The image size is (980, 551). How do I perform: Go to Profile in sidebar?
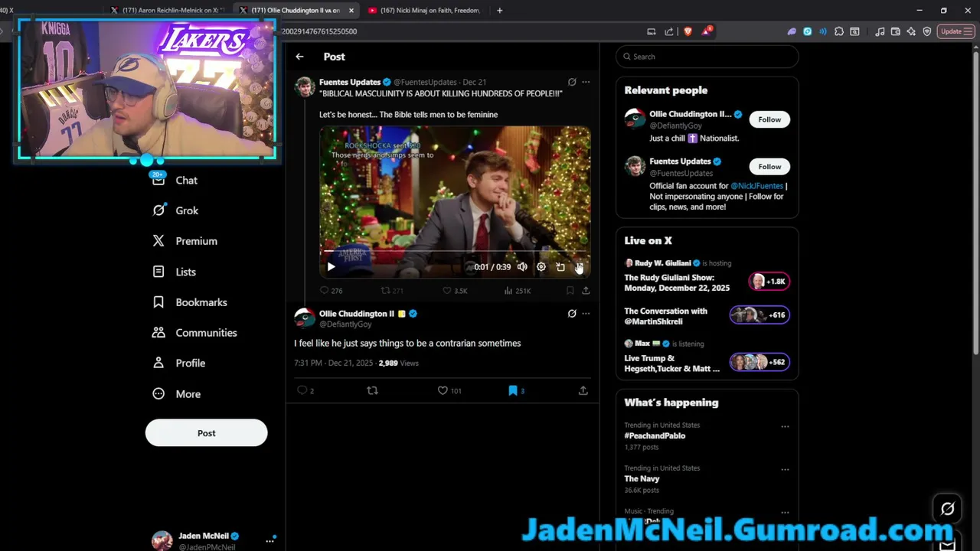coord(178,364)
